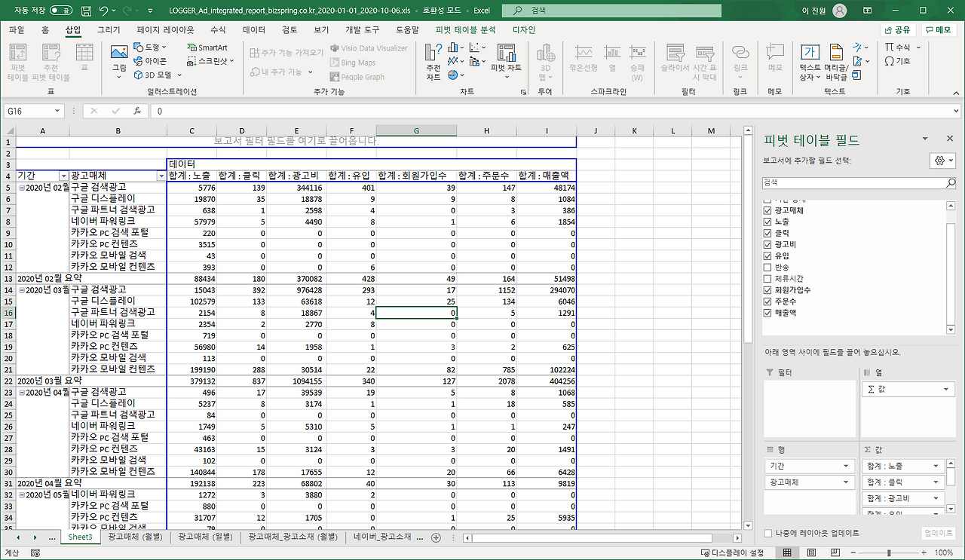This screenshot has width=965, height=560.
Task: Check the 반송 field checkbox
Action: click(x=767, y=268)
